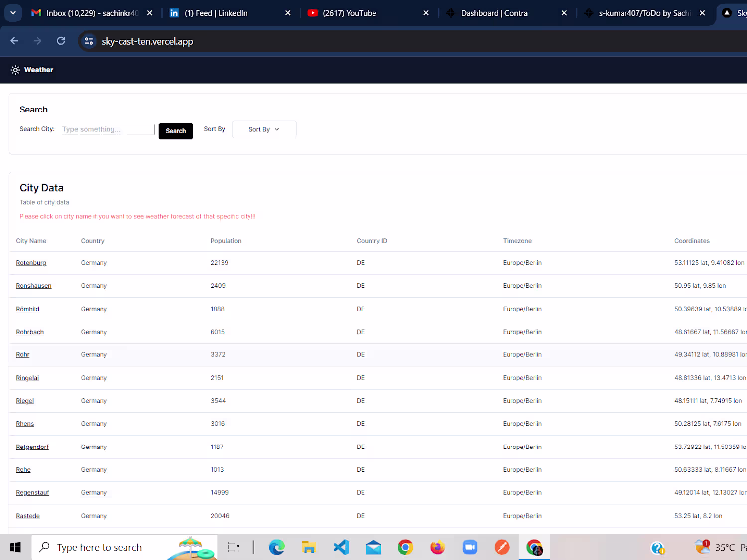Viewport: 747px width, 560px height.
Task: Select population value 22139 for Rotenburg
Action: click(x=219, y=263)
